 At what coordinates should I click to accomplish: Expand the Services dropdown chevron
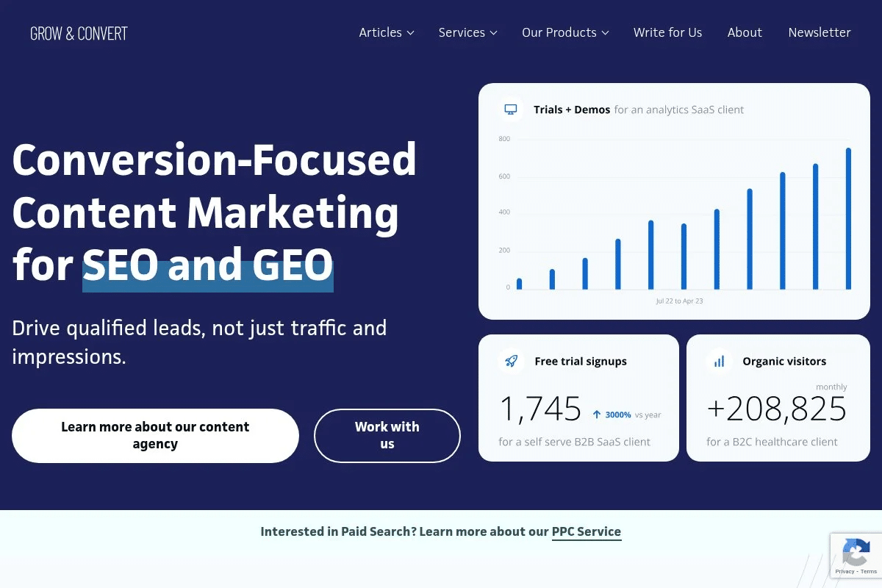coord(494,33)
